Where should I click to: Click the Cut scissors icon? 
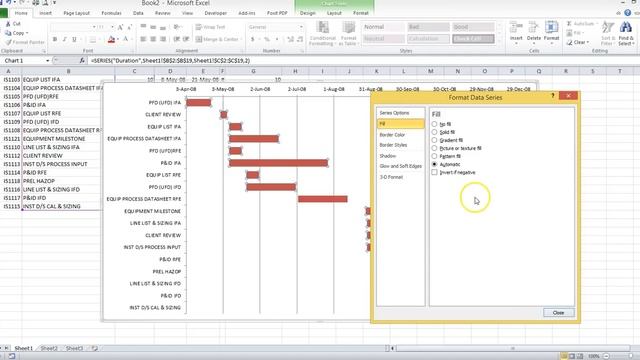point(8,24)
